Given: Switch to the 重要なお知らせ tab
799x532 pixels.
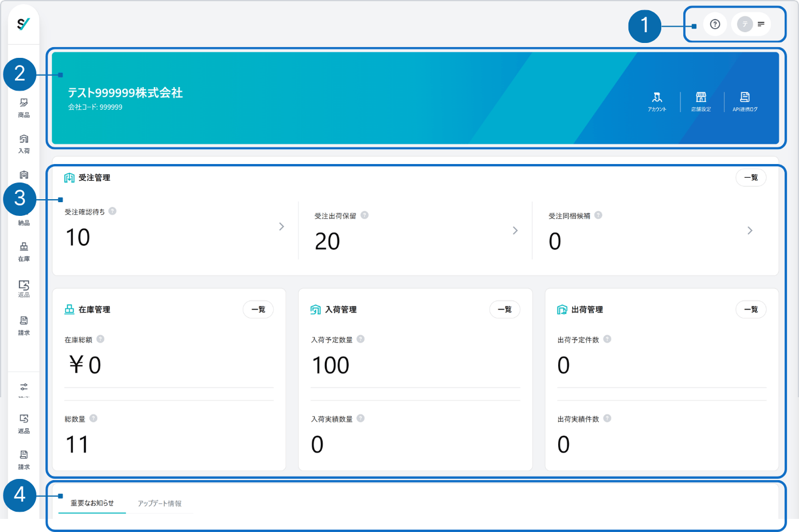Looking at the screenshot, I should point(92,503).
